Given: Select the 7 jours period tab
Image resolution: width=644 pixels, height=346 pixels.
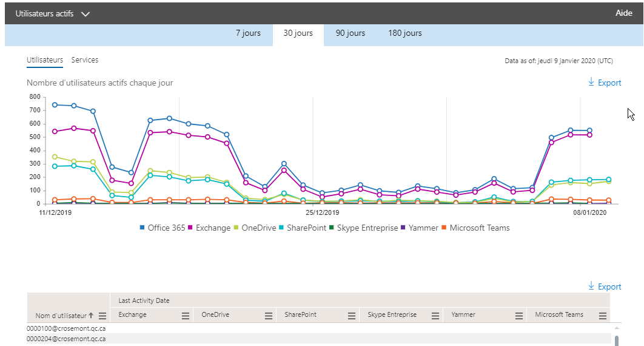Looking at the screenshot, I should pos(248,33).
